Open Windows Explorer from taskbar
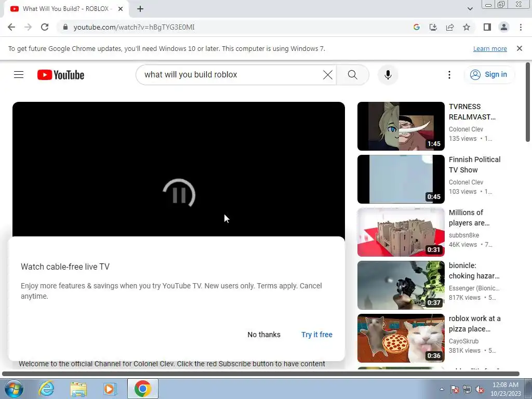 78,389
